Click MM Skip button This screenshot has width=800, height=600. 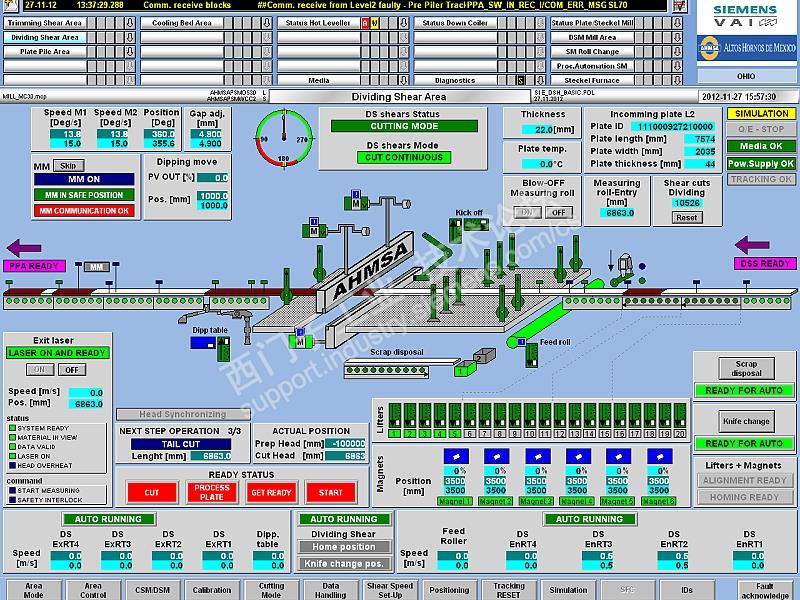click(68, 166)
